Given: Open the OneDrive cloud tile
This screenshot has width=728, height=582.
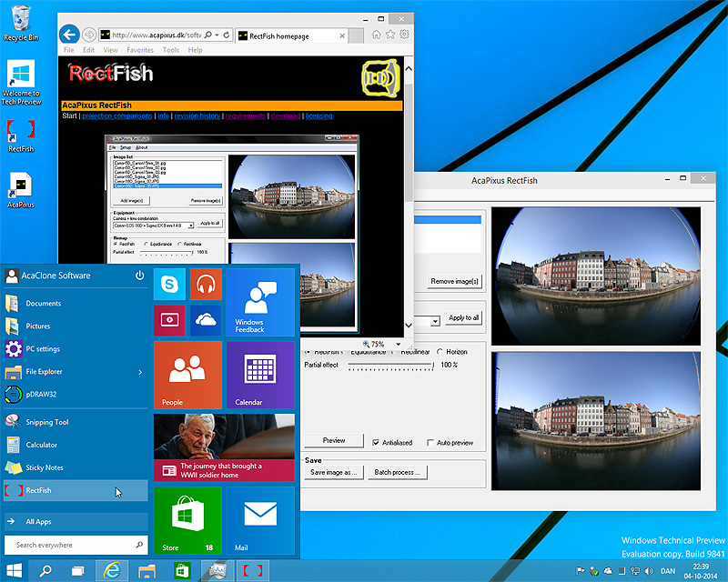Looking at the screenshot, I should coord(206,320).
